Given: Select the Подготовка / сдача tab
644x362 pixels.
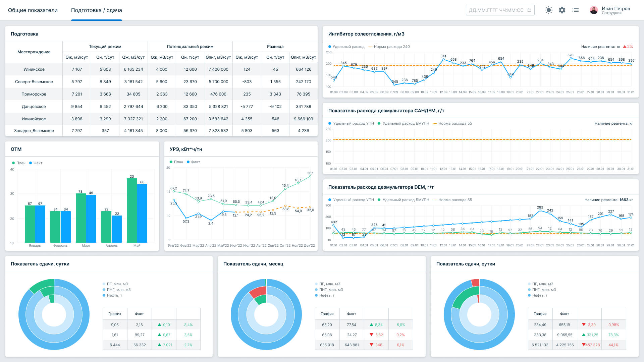Looking at the screenshot, I should pos(96,10).
